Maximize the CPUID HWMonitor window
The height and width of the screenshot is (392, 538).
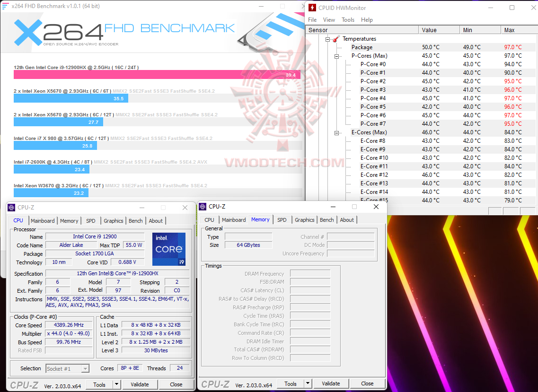(x=512, y=8)
